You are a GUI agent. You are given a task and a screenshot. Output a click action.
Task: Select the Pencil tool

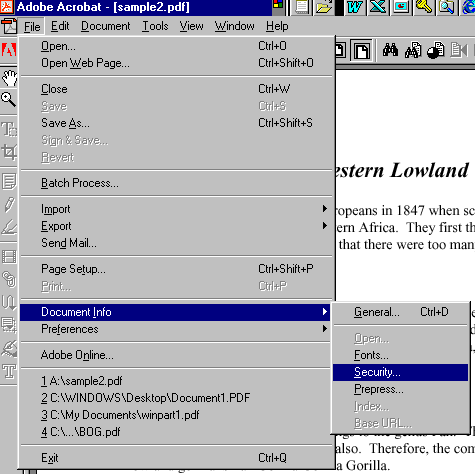click(x=9, y=205)
